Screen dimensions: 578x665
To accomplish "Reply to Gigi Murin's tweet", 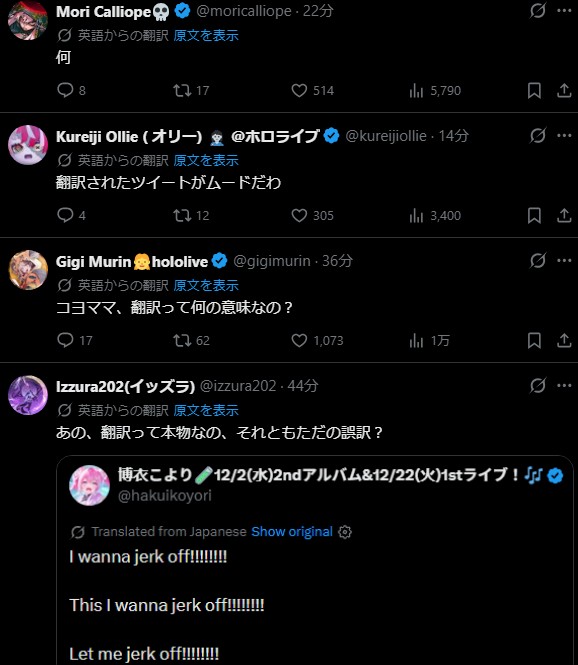I will pos(65,340).
